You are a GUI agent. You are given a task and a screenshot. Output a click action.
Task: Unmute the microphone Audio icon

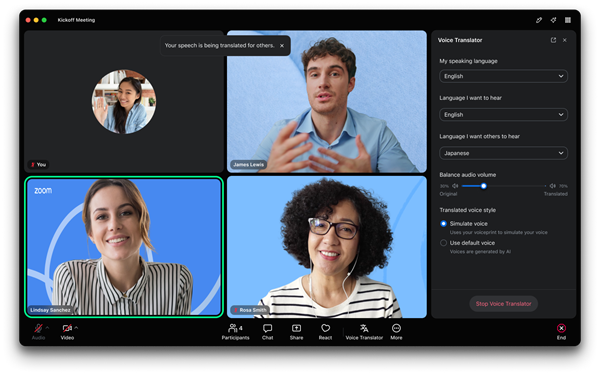click(38, 328)
